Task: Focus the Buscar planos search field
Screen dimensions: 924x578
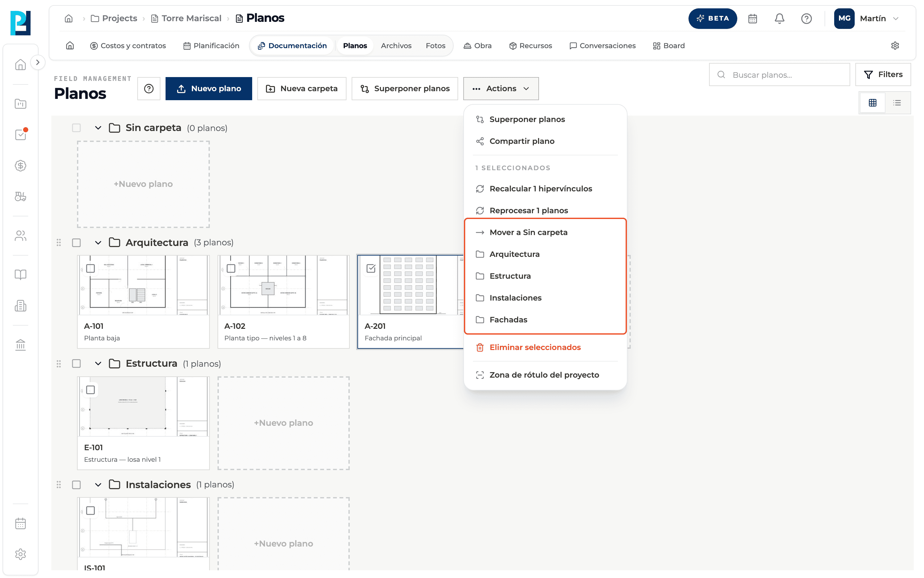Action: tap(779, 74)
